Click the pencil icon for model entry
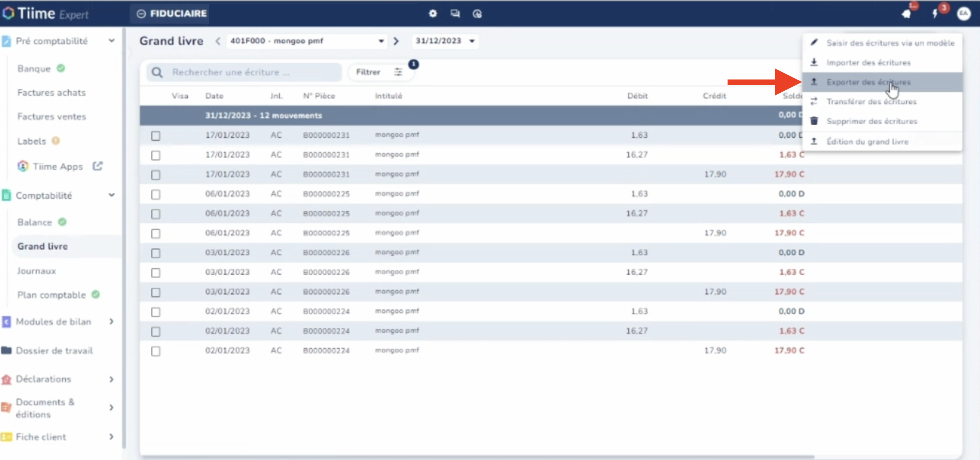The height and width of the screenshot is (460, 980). point(814,43)
